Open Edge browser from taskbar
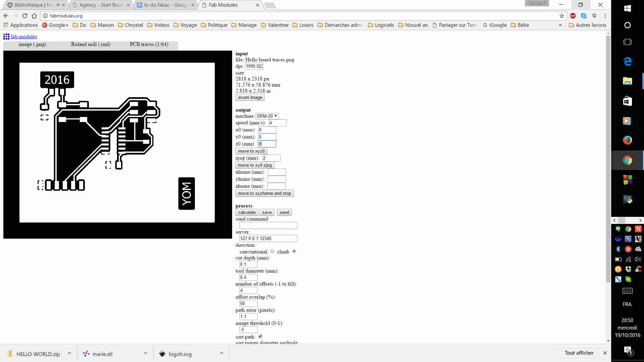Image resolution: width=644 pixels, height=362 pixels. click(x=627, y=61)
